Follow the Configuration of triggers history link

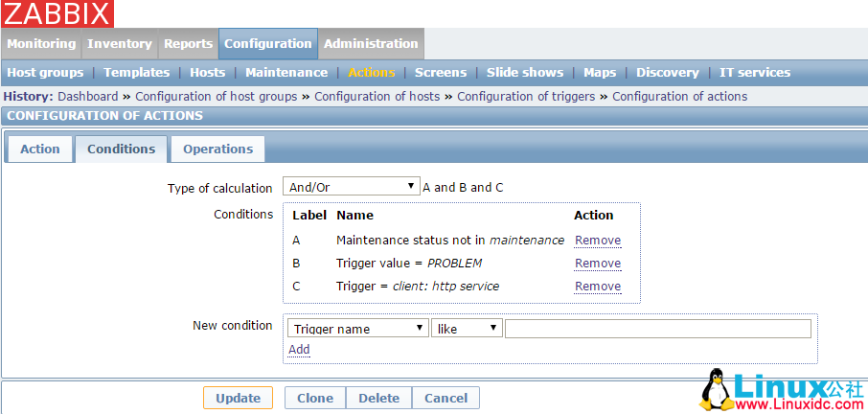point(526,97)
